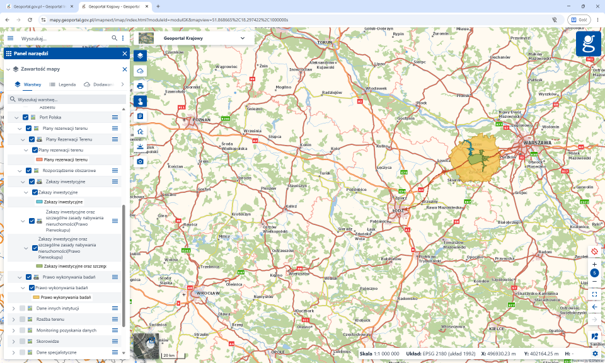The image size is (605, 363).
Task: Zoom in with the plus button
Action: [x=594, y=264]
